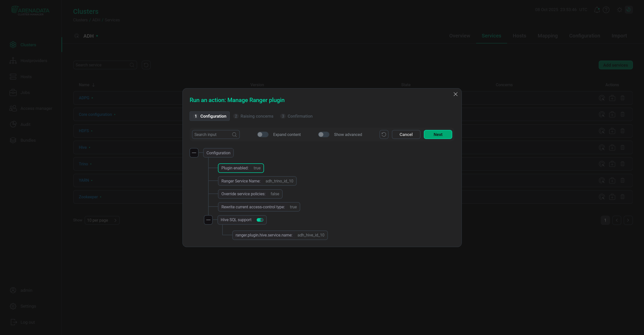Enable the Expand content toggle
The image size is (644, 335).
coord(262,134)
